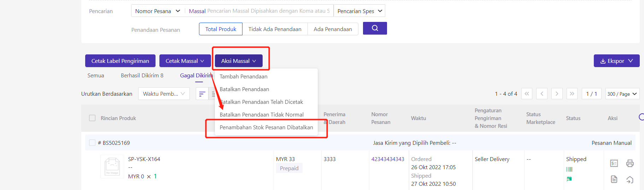Click the 27 Okt 2022 10:50 timestamp

pyautogui.click(x=433, y=184)
